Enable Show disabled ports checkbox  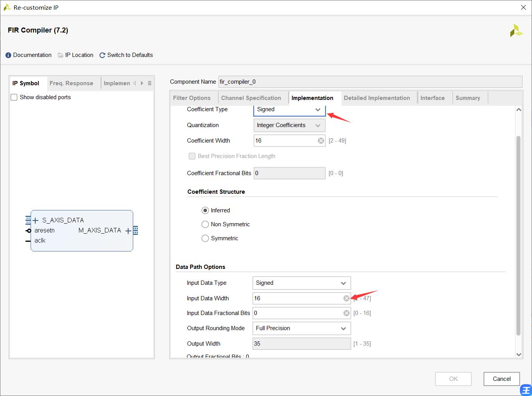coord(14,97)
